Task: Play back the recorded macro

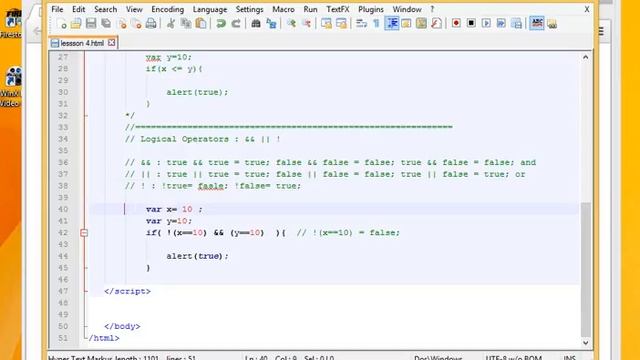Action: click(486, 23)
